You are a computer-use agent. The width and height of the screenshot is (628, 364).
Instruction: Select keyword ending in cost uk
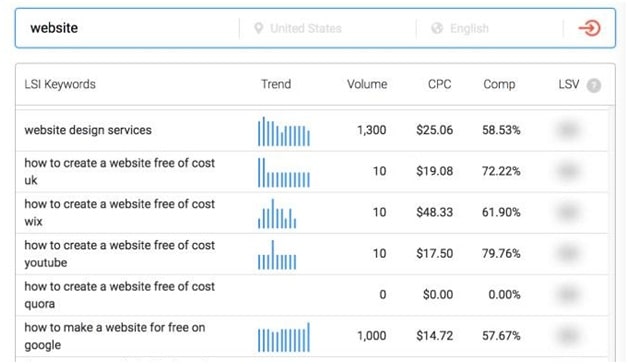120,171
